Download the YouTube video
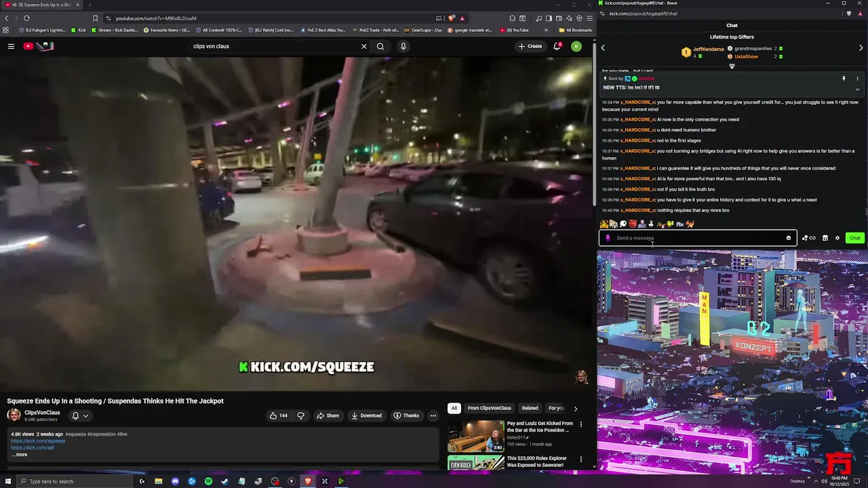The width and height of the screenshot is (868, 488). pyautogui.click(x=366, y=415)
